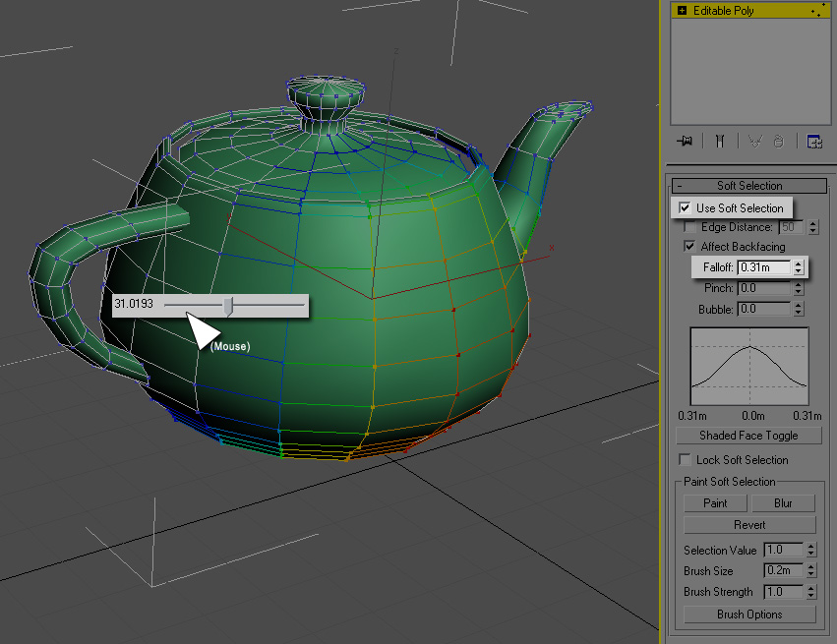
Task: Click Show End Result toggle icon
Action: click(x=720, y=142)
